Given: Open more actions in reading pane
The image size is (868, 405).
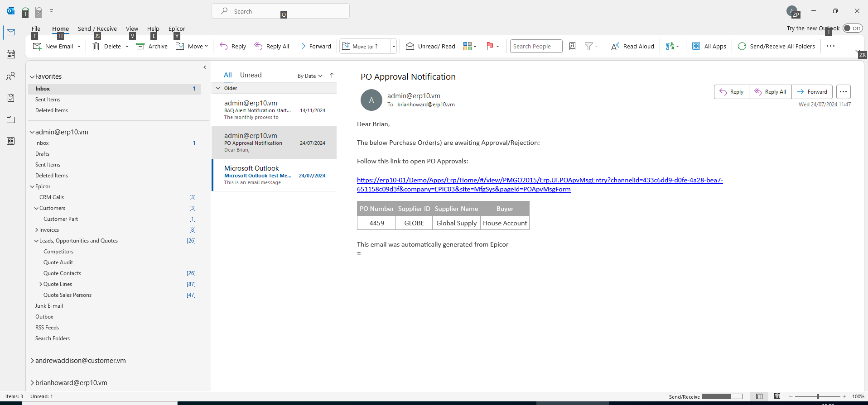Looking at the screenshot, I should [x=843, y=92].
